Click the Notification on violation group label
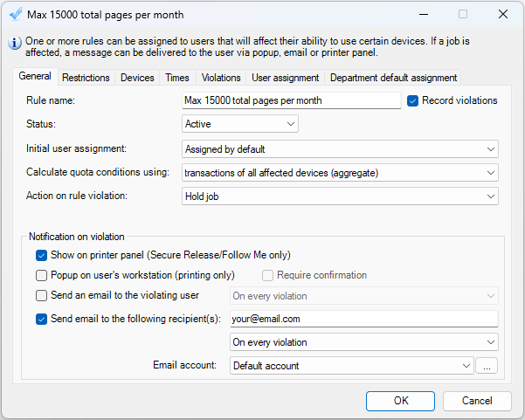Image resolution: width=525 pixels, height=420 pixels. [x=77, y=237]
